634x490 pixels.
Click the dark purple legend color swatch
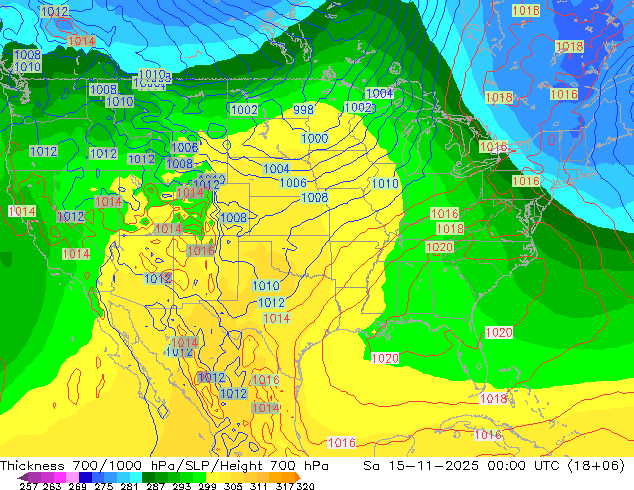(x=24, y=477)
